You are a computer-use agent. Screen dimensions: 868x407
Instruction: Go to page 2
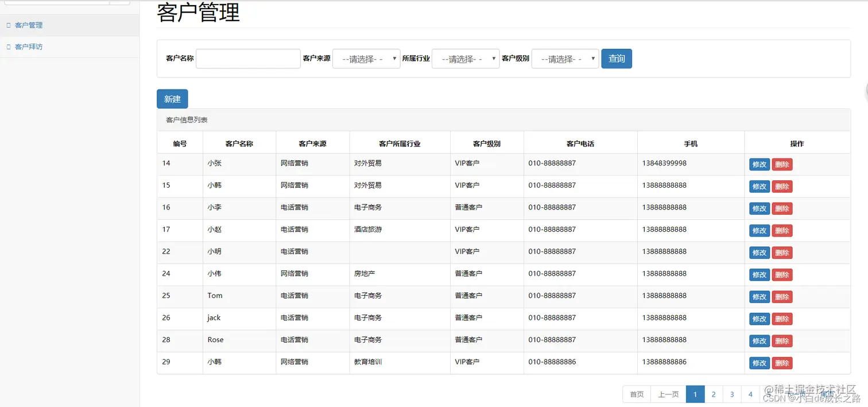tap(714, 394)
